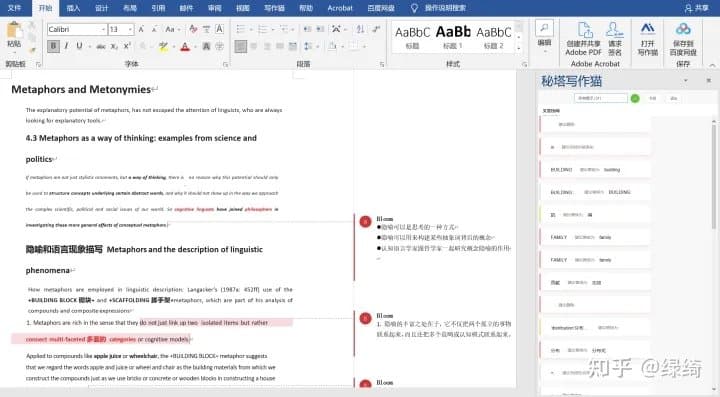The image size is (720, 397).
Task: Click the Save to Baidu Netdisk icon
Action: 683,39
